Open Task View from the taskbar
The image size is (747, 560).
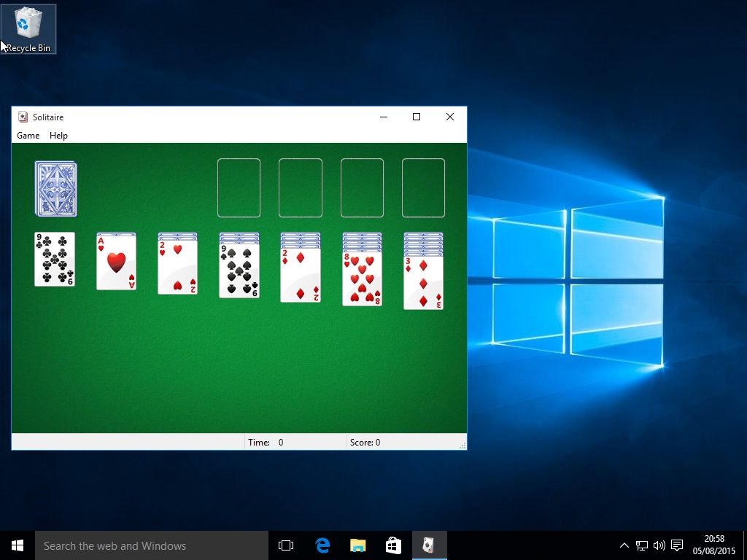click(286, 545)
